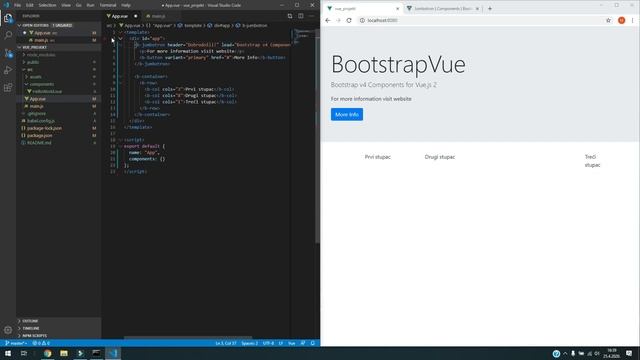Click the Ln Col cursor position indicator
The width and height of the screenshot is (640, 360).
[x=226, y=343]
